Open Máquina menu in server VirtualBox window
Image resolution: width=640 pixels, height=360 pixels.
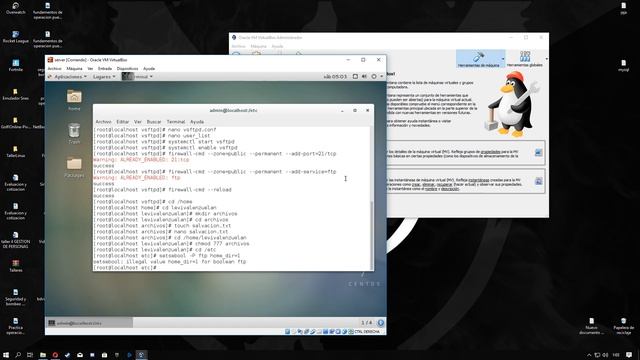[74, 69]
